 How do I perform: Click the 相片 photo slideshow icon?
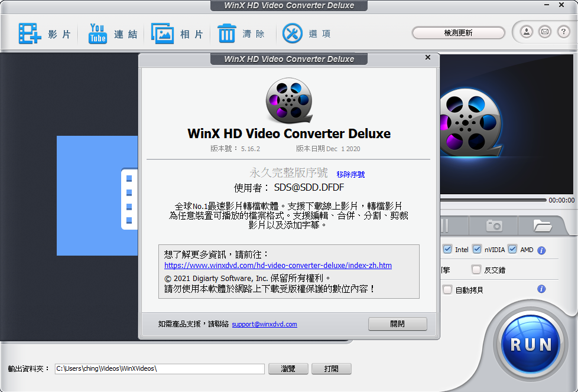tap(163, 34)
